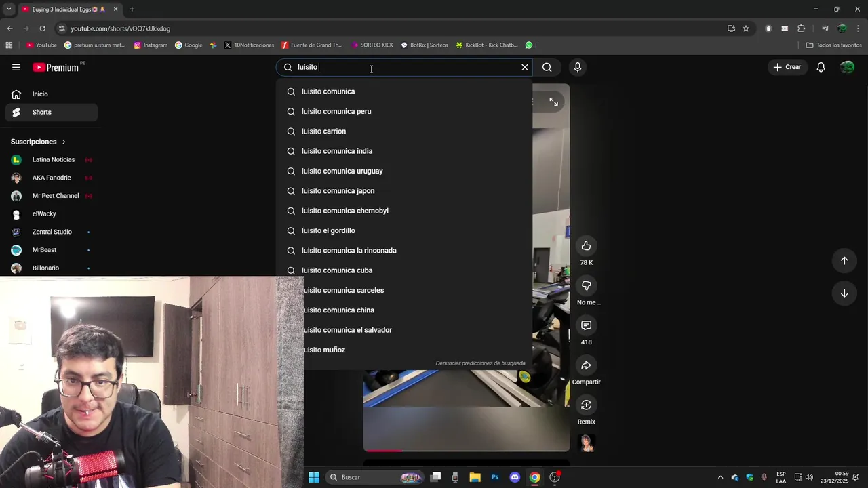Open the YouTube bookmark in bookmarks bar
868x488 pixels.
click(41, 45)
